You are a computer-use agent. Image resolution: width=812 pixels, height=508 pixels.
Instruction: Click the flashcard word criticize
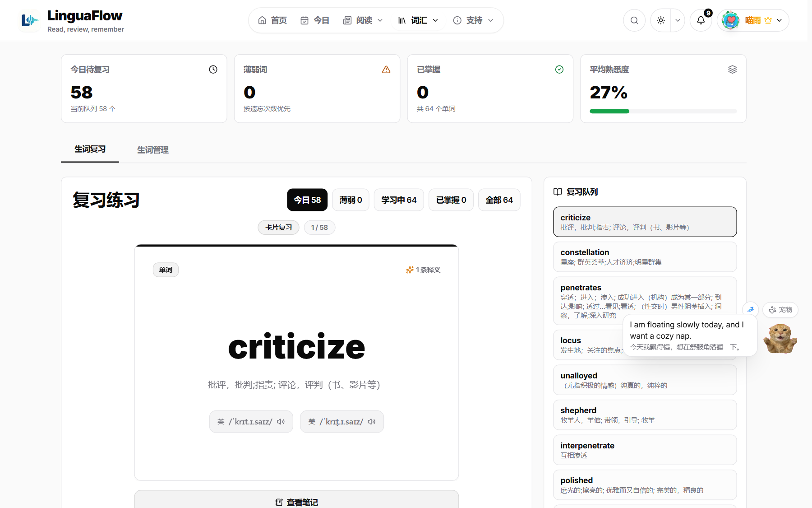pyautogui.click(x=296, y=347)
